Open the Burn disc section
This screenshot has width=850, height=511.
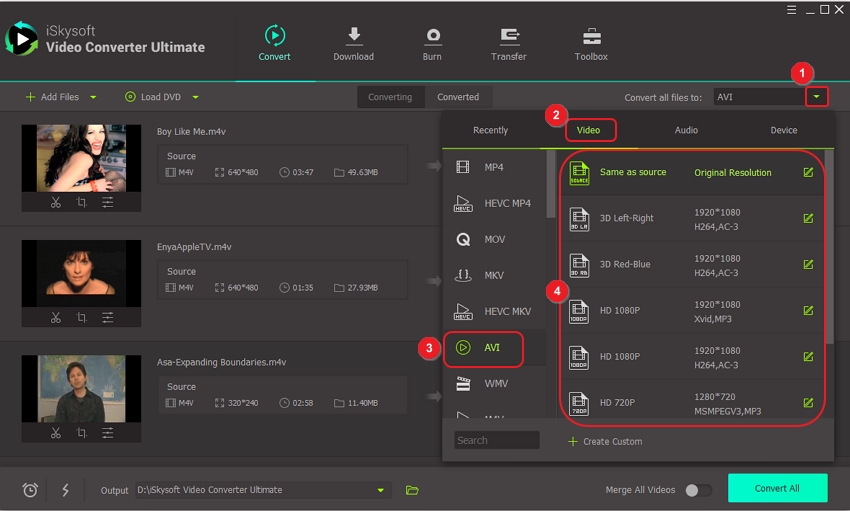click(x=432, y=37)
